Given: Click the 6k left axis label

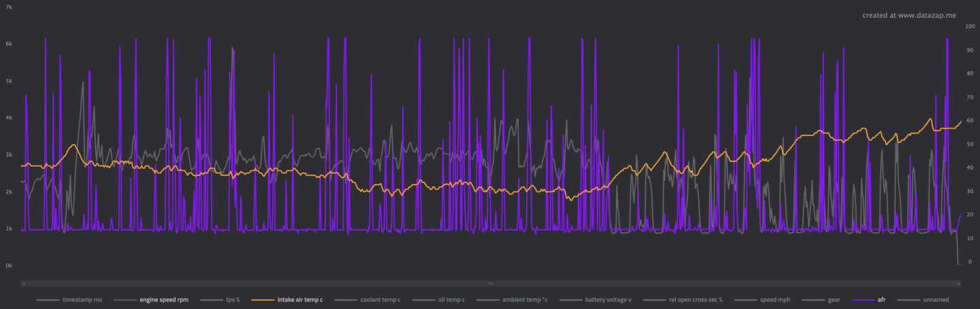Looking at the screenshot, I should (9, 44).
